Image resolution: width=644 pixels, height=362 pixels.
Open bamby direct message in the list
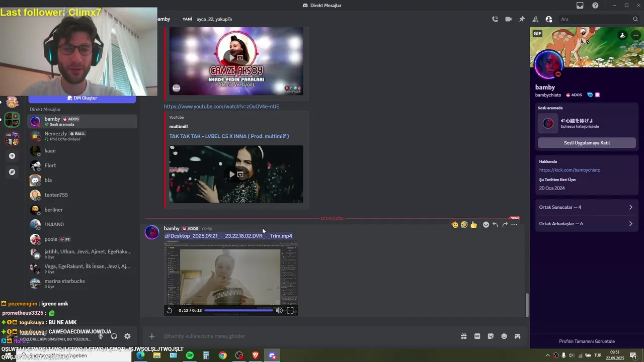(82, 121)
